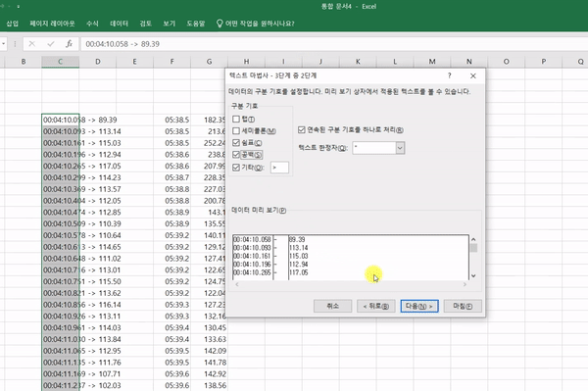The image size is (588, 391).
Task: Click cell containing 00:04:11.237 -> 102.03
Action: click(61, 385)
